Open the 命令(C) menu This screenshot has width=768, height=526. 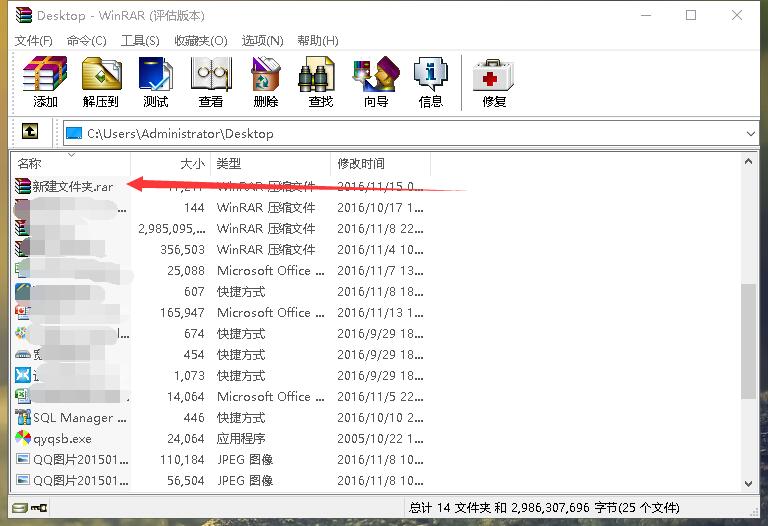(x=87, y=41)
